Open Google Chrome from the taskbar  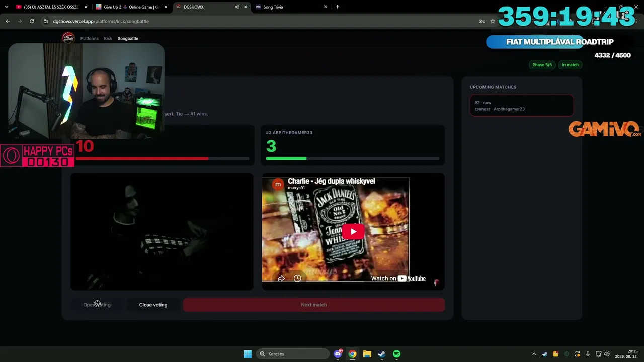(353, 354)
